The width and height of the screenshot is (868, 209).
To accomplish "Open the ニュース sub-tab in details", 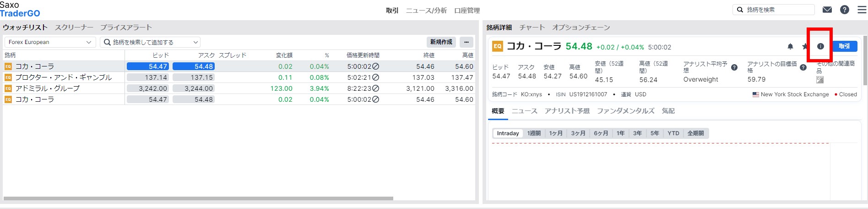I will pyautogui.click(x=525, y=111).
